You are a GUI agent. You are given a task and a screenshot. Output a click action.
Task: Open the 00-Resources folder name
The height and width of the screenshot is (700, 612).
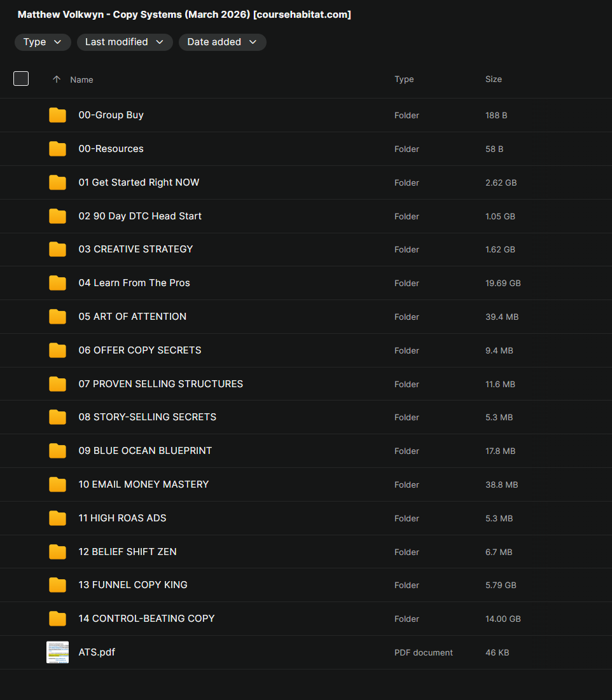111,149
